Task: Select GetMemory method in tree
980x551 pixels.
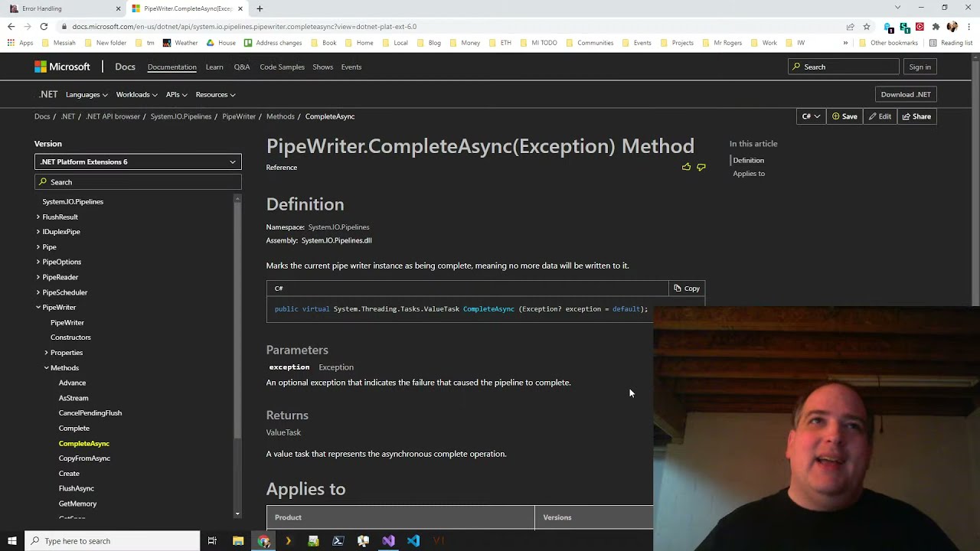Action: tap(77, 504)
